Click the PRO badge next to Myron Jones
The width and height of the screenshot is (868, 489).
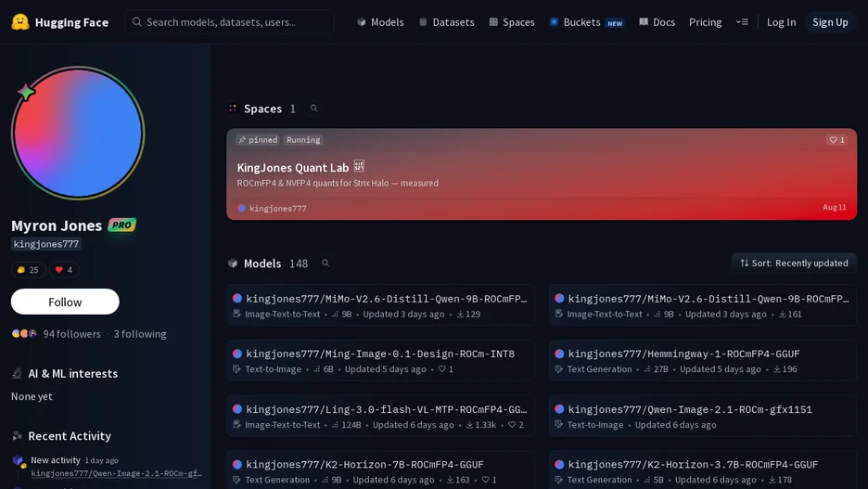click(x=121, y=225)
